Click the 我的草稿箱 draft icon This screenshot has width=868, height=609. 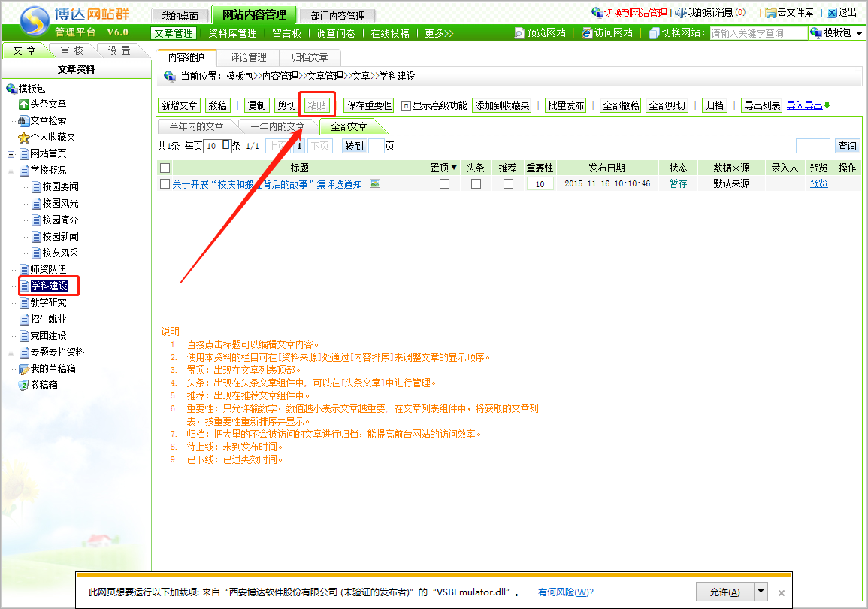[24, 369]
